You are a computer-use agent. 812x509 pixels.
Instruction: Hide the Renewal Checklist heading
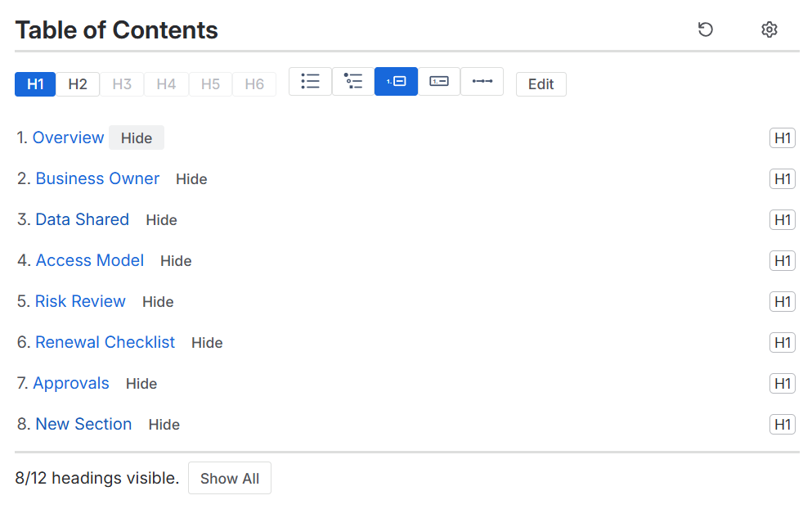pyautogui.click(x=207, y=343)
